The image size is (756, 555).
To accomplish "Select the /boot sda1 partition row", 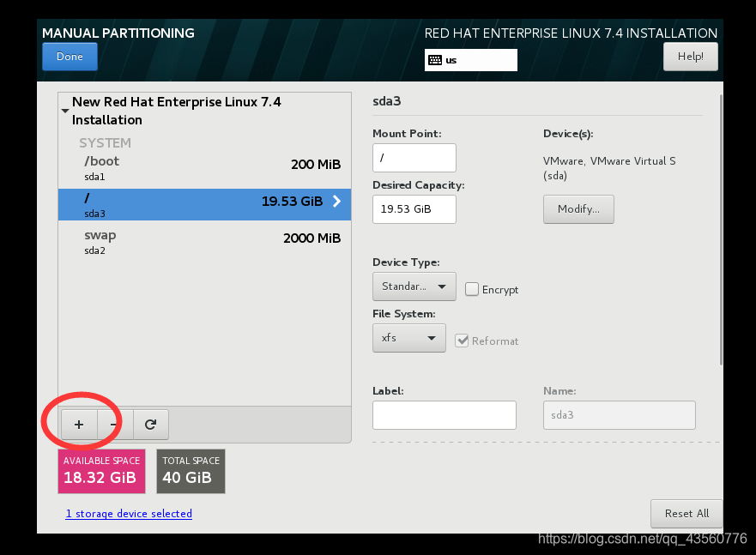I will 204,168.
